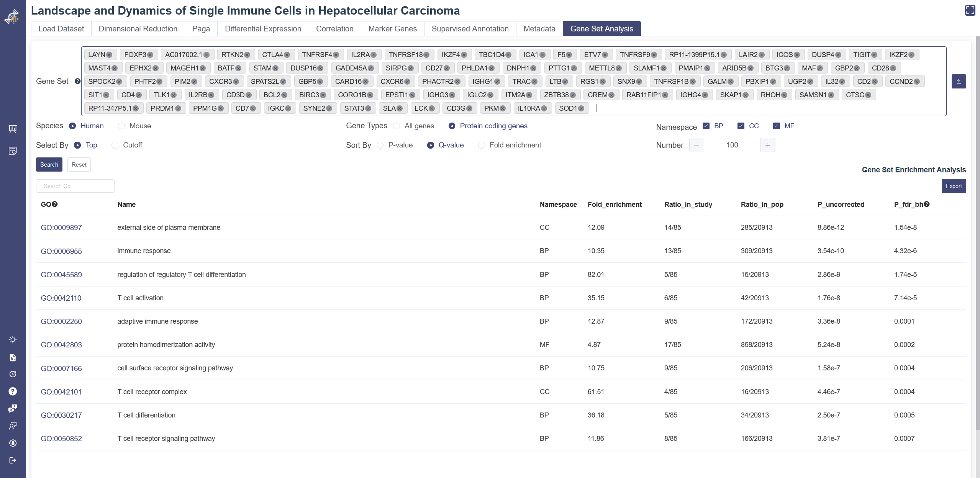Remove FOXP3 from the gene set

point(150,55)
